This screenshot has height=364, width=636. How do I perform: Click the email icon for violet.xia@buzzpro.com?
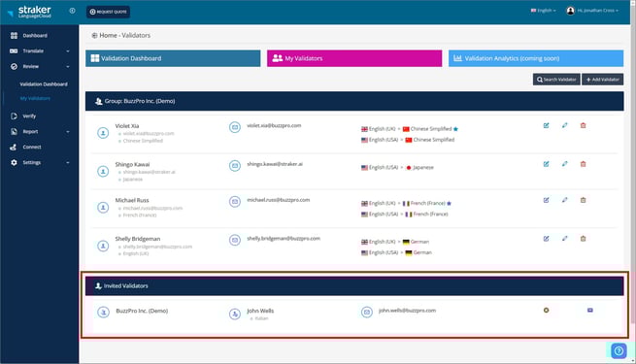coord(235,127)
